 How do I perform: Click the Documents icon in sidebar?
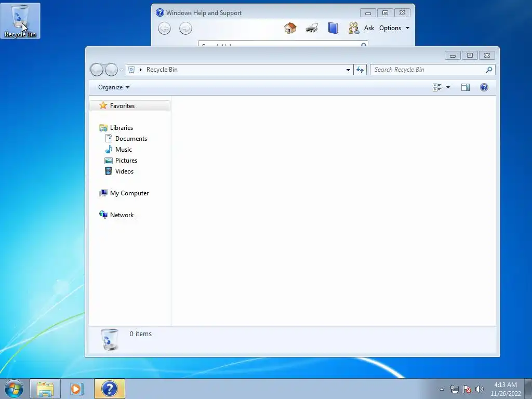[109, 138]
